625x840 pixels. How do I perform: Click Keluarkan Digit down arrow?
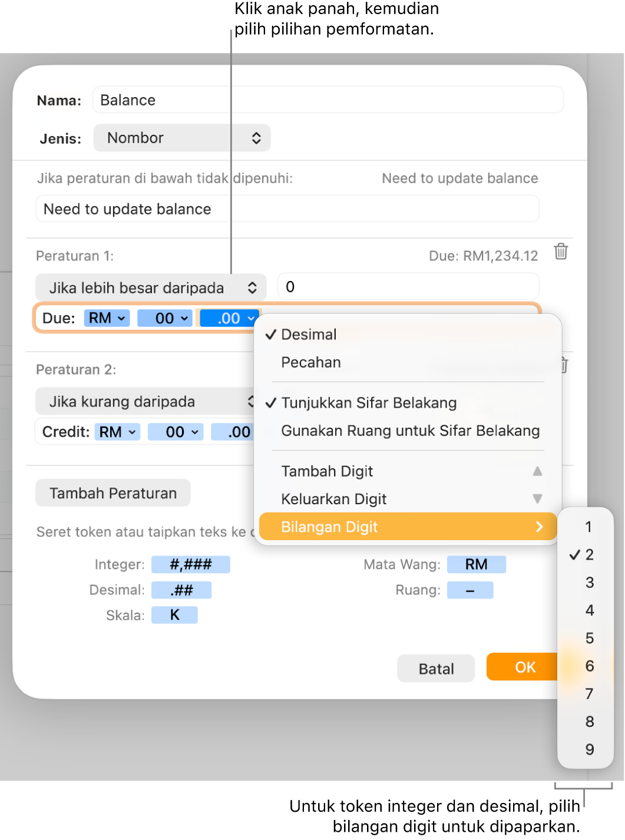pos(537,499)
